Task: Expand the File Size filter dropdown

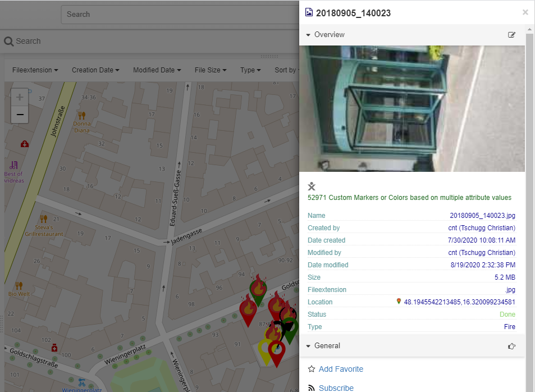Action: click(211, 70)
